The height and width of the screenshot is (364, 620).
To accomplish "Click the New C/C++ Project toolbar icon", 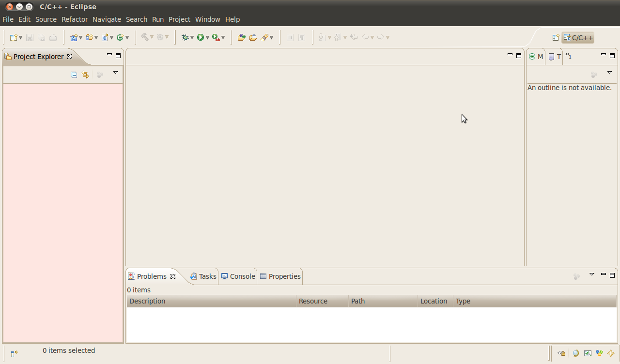I will (x=74, y=37).
